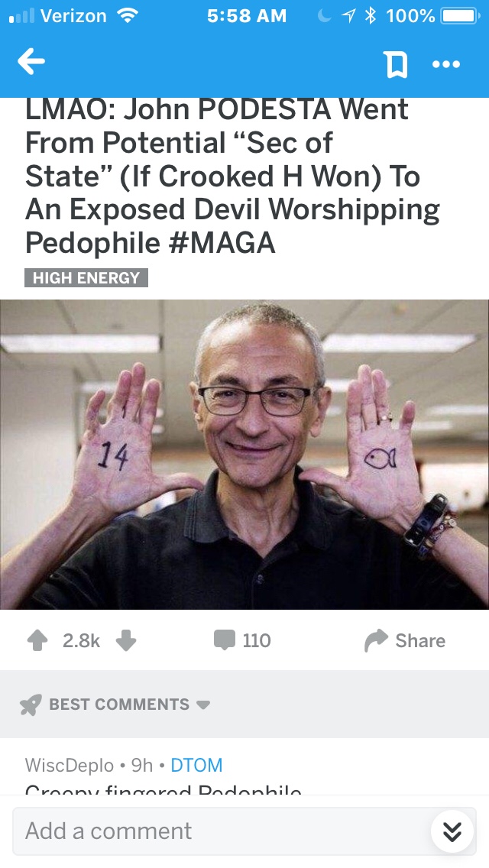Select the HIGH ENERGY flair tag
The image size is (489, 868).
click(x=86, y=277)
